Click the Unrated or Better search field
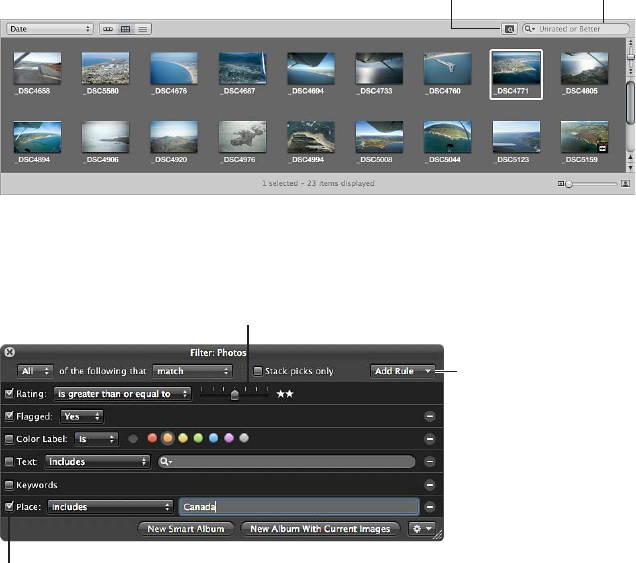Image resolution: width=636 pixels, height=563 pixels. coord(575,29)
